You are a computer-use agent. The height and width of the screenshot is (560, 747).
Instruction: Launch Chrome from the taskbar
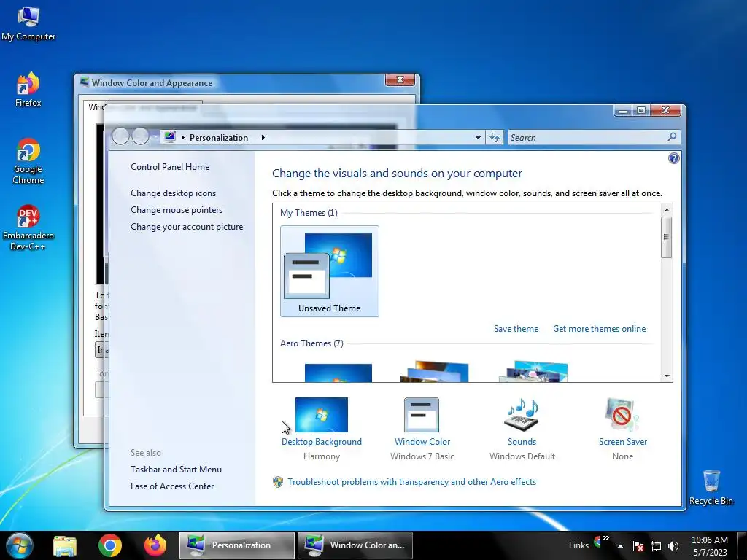click(110, 545)
